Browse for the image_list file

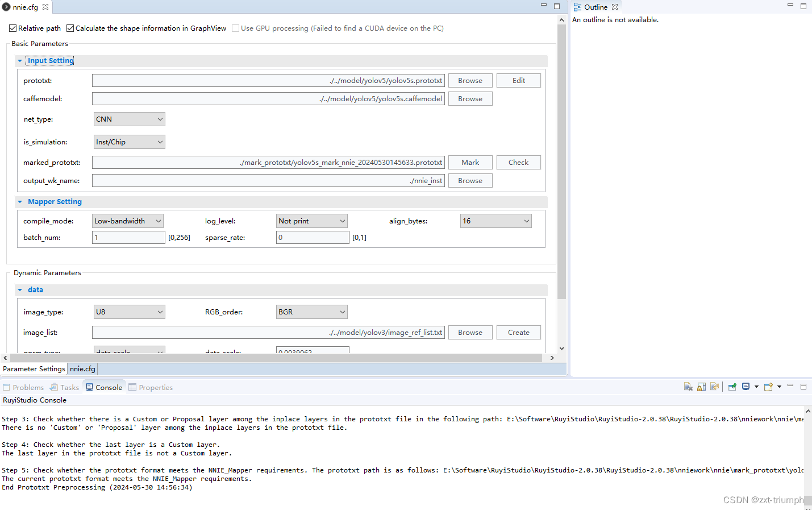pyautogui.click(x=470, y=333)
